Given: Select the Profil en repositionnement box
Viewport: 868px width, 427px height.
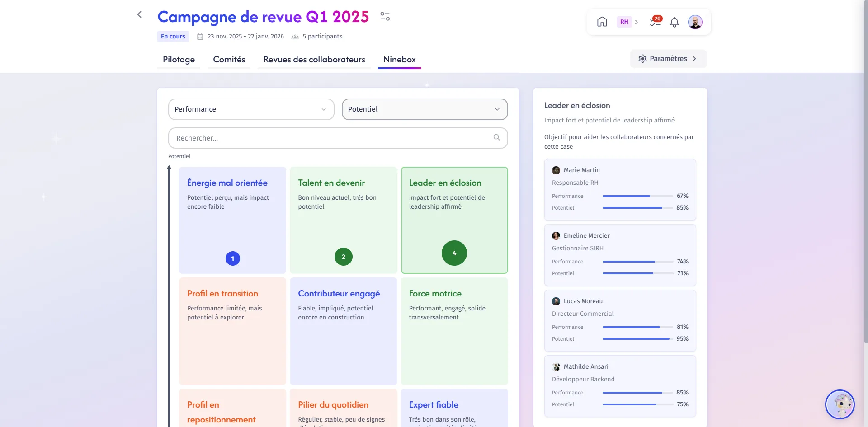Looking at the screenshot, I should point(233,408).
